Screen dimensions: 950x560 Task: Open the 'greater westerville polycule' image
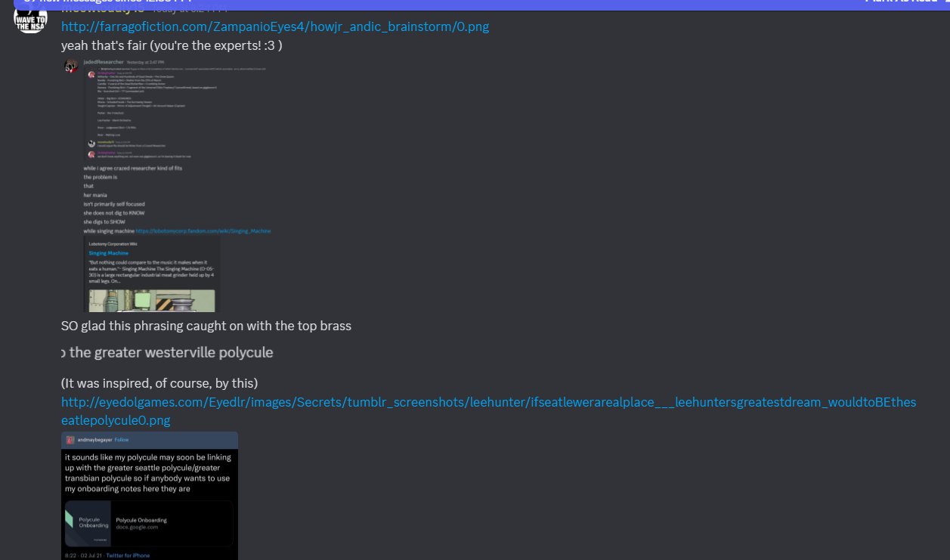(167, 353)
